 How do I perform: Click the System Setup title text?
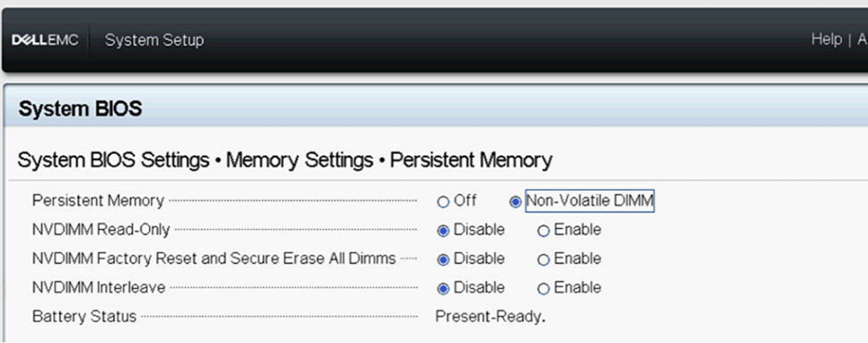pos(154,40)
